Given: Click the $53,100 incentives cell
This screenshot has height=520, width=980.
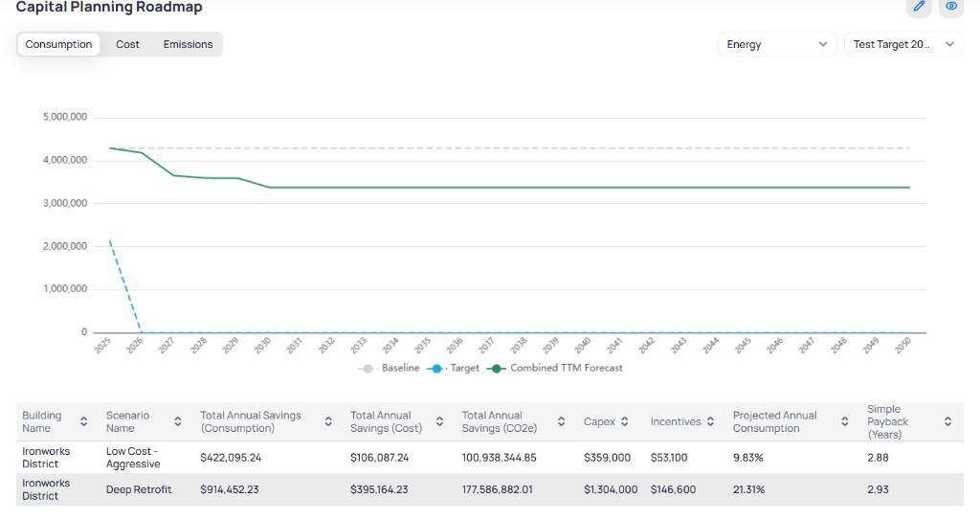Looking at the screenshot, I should pyautogui.click(x=669, y=458).
